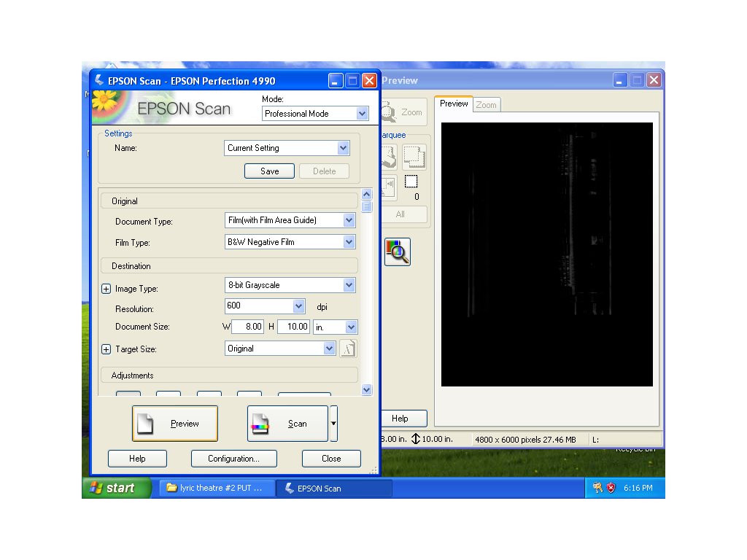Click the Destination section header

(x=229, y=265)
